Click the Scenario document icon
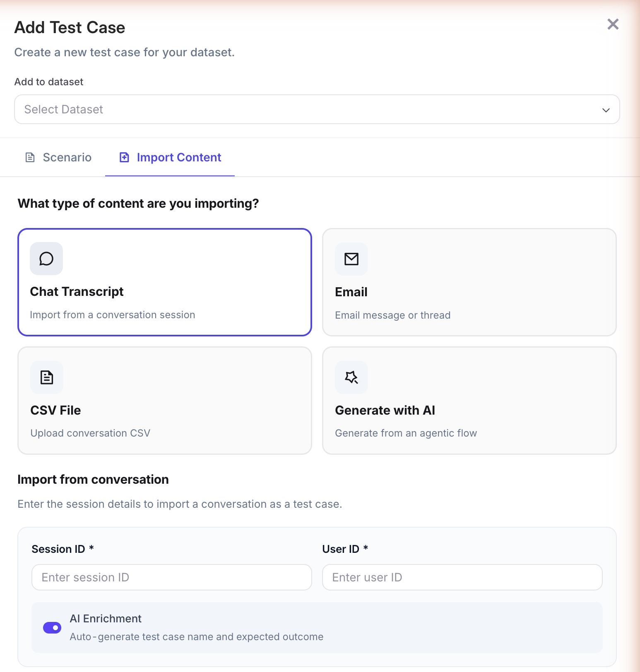This screenshot has height=672, width=640. click(30, 157)
